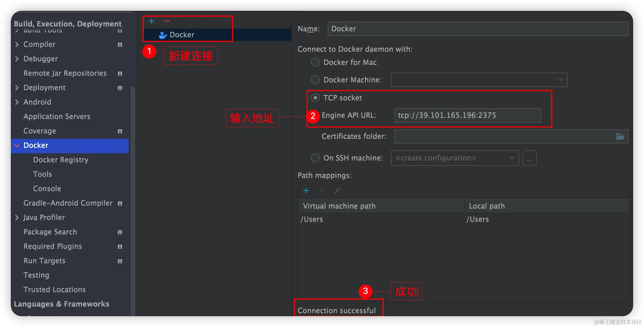Click the minus icon under Path mappings
The height and width of the screenshot is (327, 644).
(322, 191)
